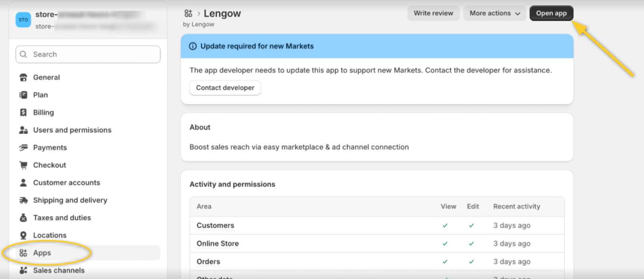Click the General store icon in sidebar

pos(23,77)
